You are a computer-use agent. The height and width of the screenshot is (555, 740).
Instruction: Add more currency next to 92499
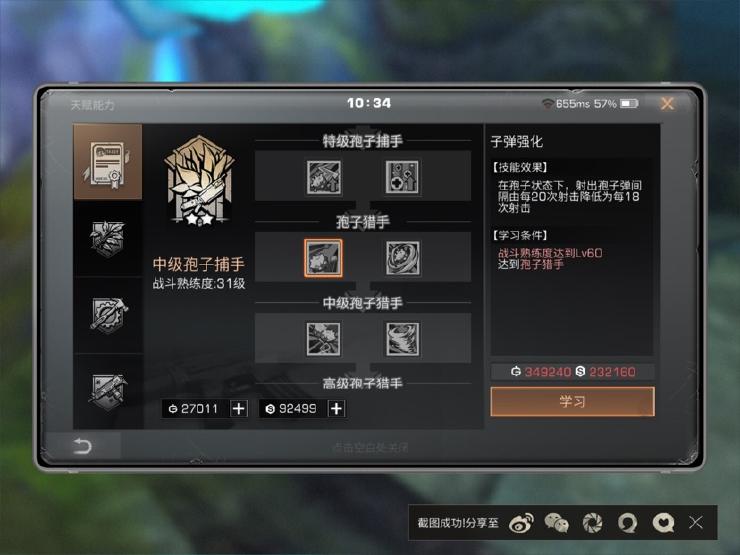click(x=336, y=408)
